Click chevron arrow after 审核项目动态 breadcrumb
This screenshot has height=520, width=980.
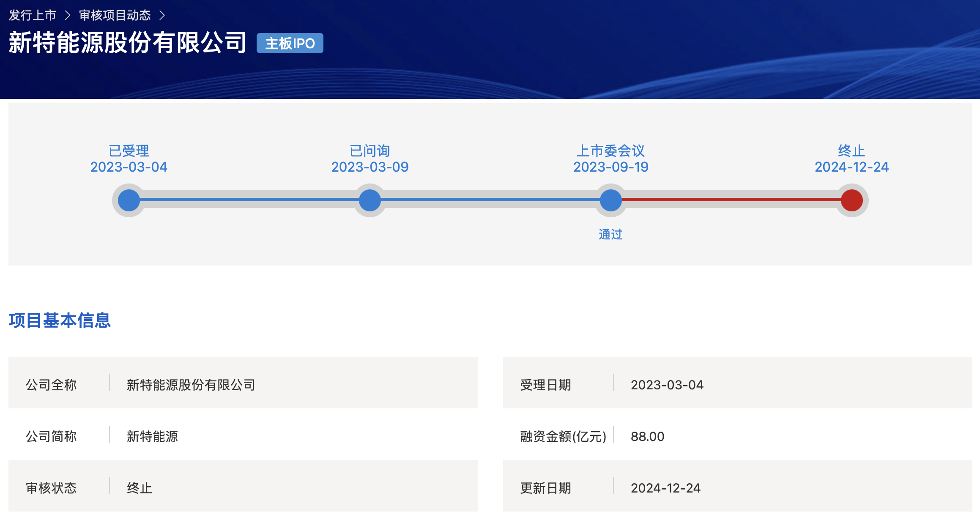coord(162,16)
